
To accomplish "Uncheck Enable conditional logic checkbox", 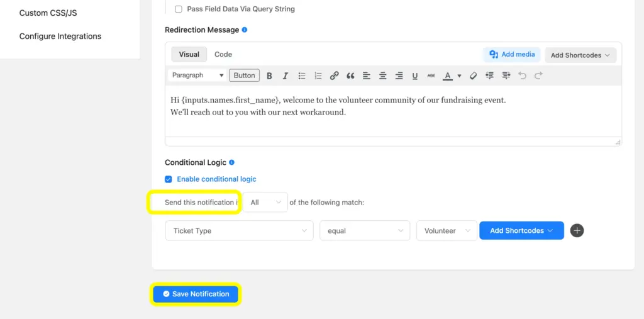I will 169,179.
